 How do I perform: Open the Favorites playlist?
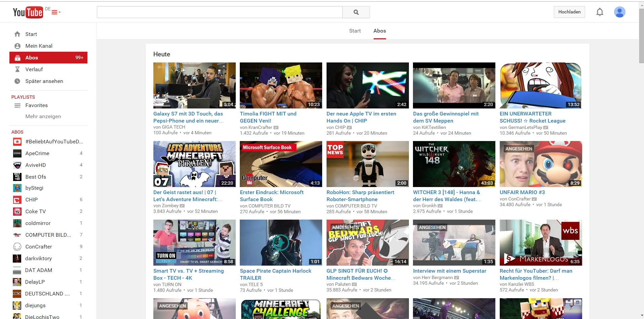coord(48,105)
